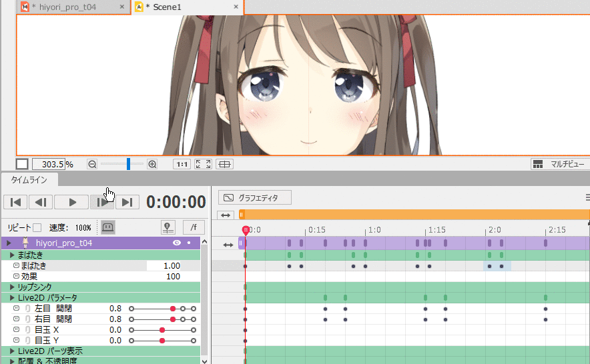Collapse the Live2D パラメータ group

pos(13,297)
